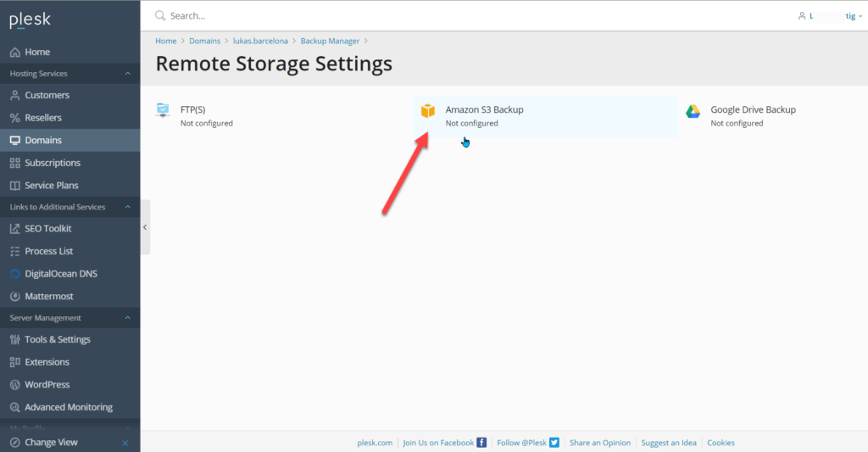Image resolution: width=868 pixels, height=452 pixels.
Task: Click the Tools & Settings sliders icon
Action: 15,339
